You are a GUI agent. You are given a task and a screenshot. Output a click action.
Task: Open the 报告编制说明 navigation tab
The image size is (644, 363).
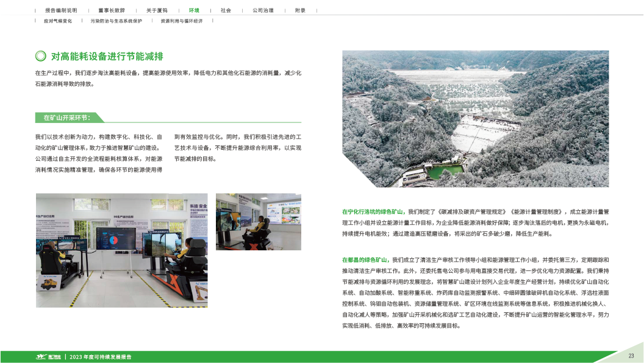click(x=60, y=11)
